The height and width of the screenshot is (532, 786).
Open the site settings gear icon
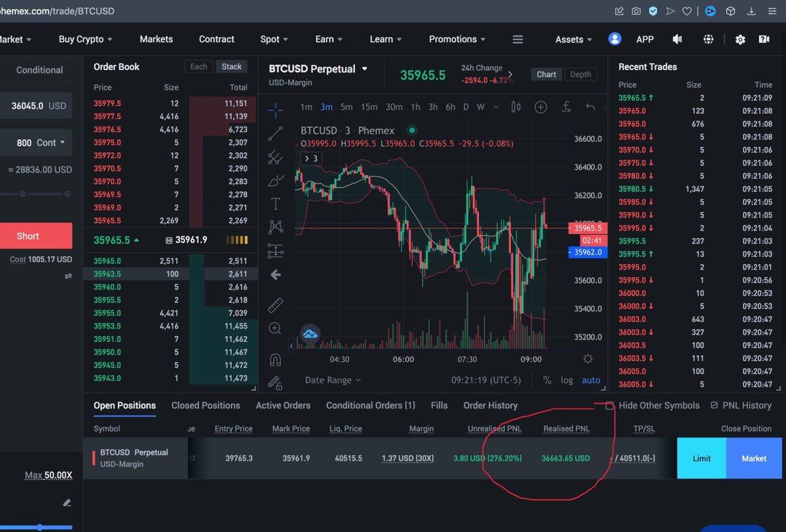coord(740,39)
